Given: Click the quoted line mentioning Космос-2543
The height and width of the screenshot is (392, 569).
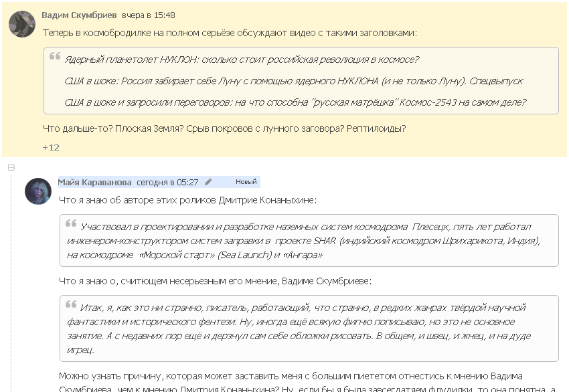Looking at the screenshot, I should tap(295, 102).
